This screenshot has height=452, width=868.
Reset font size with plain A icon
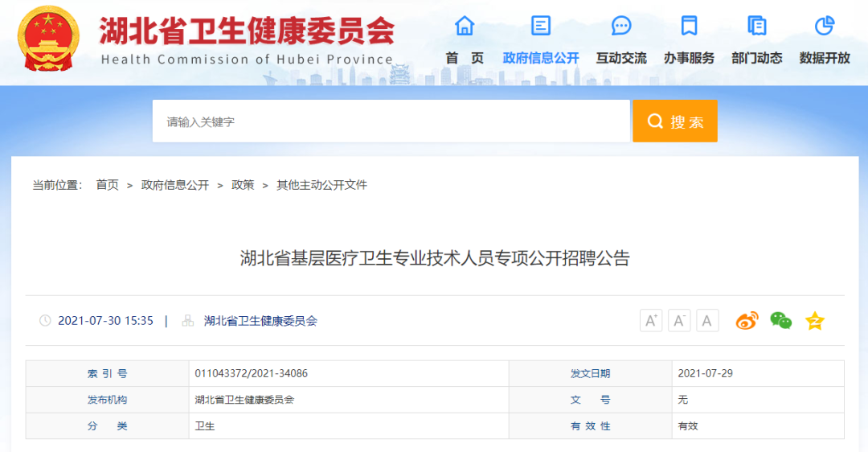(x=707, y=321)
